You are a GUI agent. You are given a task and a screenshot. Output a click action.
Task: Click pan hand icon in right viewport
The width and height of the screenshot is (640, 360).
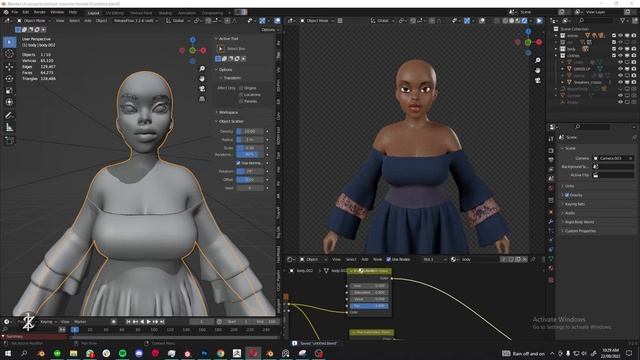(538, 71)
